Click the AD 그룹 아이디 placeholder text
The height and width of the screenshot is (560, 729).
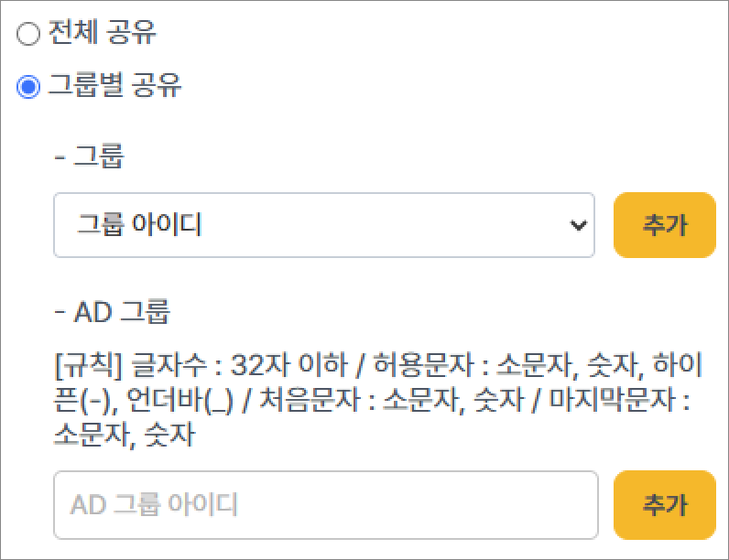coord(154,504)
